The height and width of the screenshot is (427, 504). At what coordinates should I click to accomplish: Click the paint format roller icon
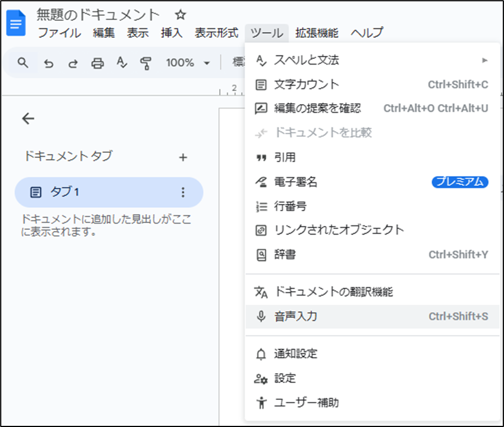(x=146, y=63)
